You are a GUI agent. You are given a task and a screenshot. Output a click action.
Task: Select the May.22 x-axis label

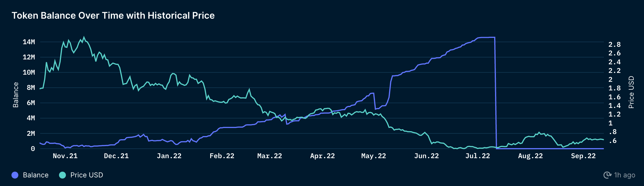click(x=374, y=156)
